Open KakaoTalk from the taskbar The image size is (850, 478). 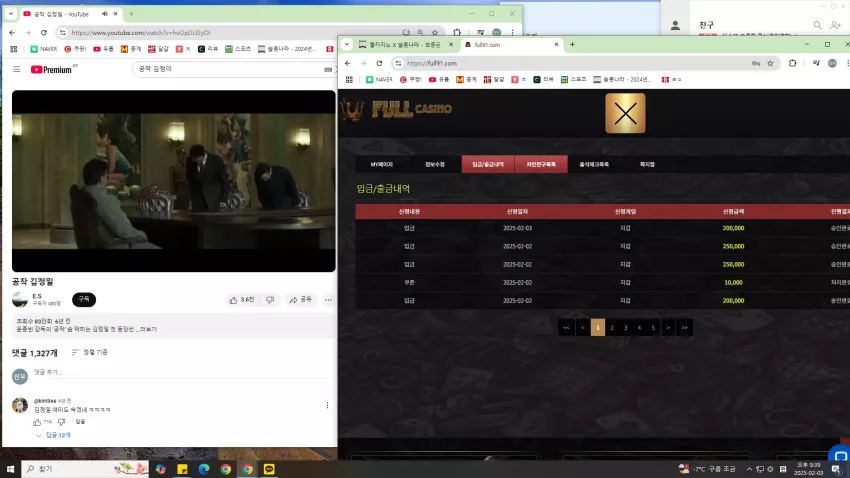(x=269, y=469)
